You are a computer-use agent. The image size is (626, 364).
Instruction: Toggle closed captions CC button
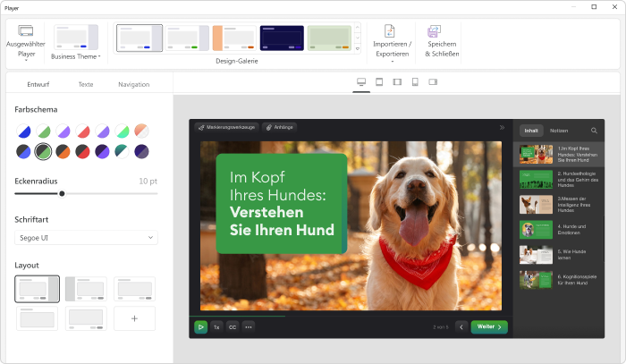coord(232,327)
